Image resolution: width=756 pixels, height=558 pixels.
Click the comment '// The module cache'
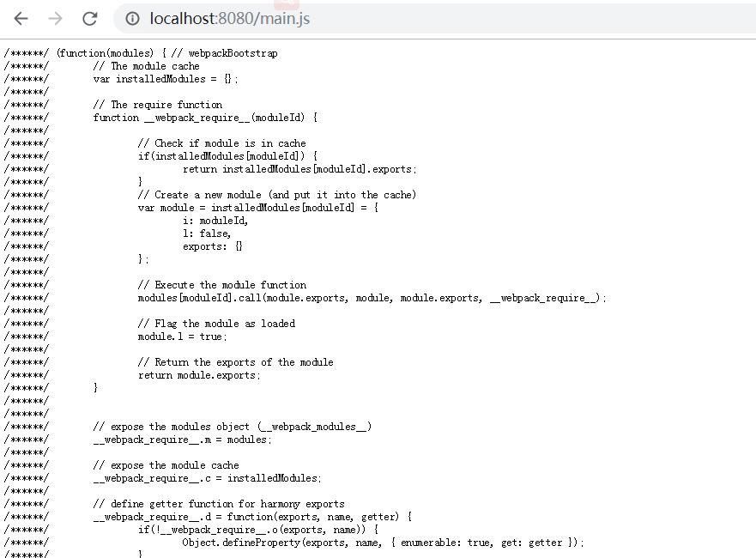pos(147,66)
